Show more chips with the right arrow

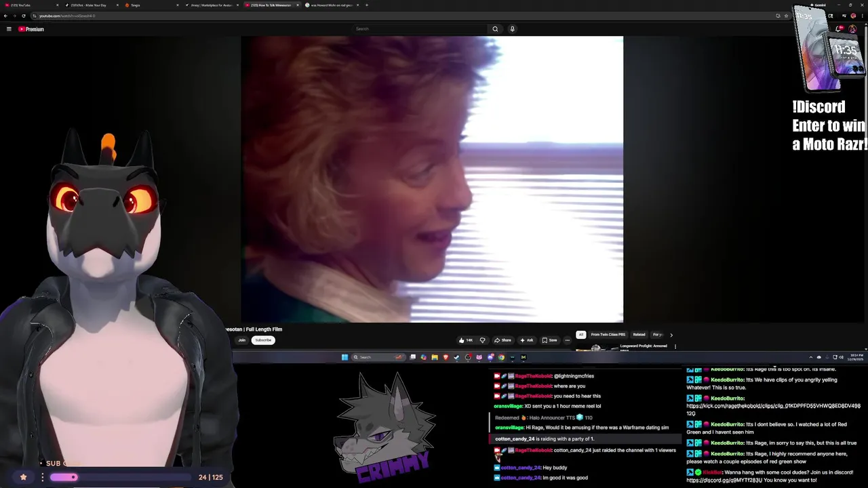coord(671,335)
